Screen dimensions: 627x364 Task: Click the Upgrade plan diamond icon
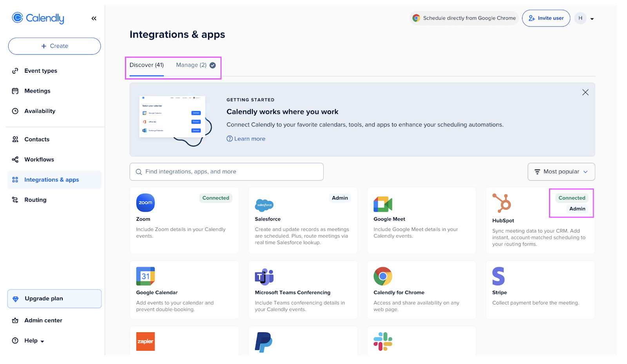pos(16,299)
